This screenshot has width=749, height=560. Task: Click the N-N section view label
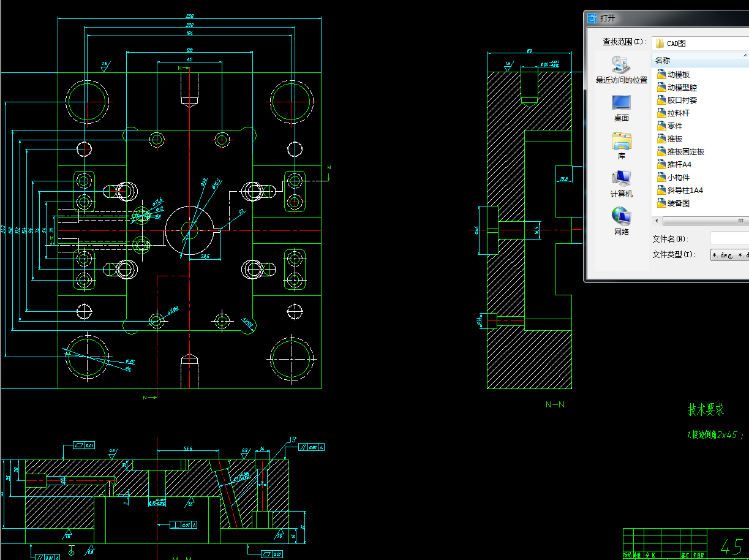(555, 404)
